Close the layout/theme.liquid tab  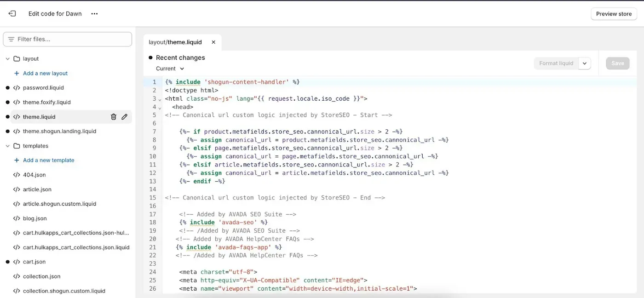(x=213, y=42)
